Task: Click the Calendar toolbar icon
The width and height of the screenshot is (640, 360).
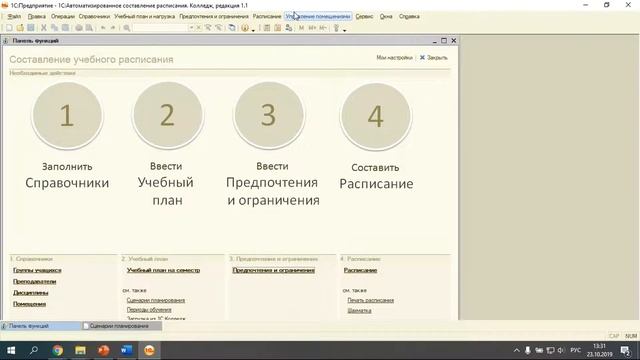Action: [x=278, y=28]
